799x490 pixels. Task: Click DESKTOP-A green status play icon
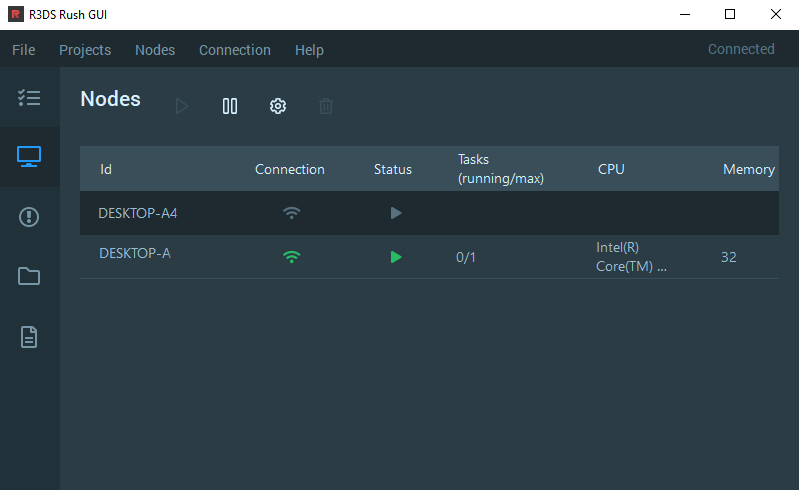click(x=396, y=257)
